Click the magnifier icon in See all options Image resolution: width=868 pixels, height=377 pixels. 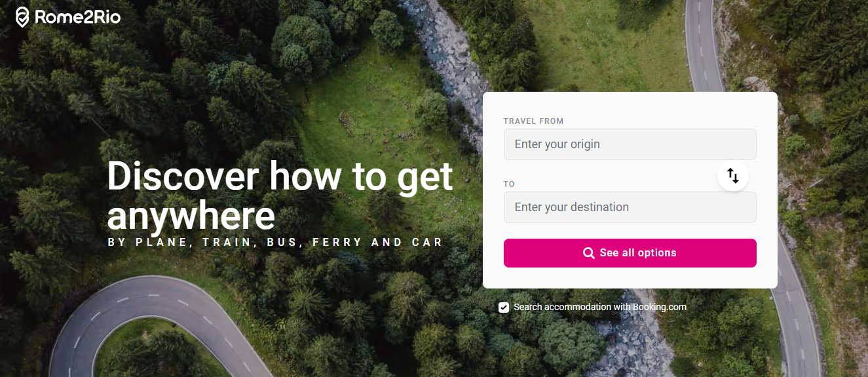coord(589,253)
